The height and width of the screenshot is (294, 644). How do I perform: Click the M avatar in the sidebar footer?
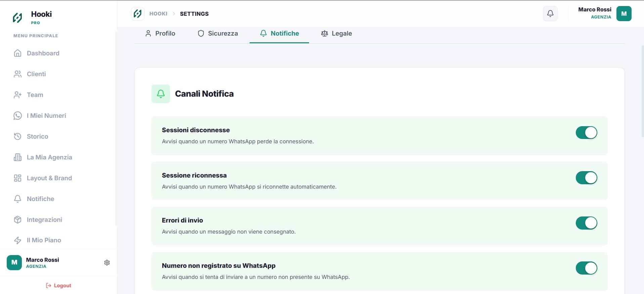tap(14, 262)
